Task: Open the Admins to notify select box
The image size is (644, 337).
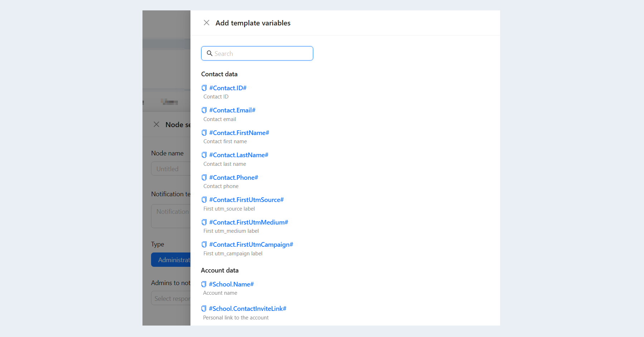Action: 171,298
